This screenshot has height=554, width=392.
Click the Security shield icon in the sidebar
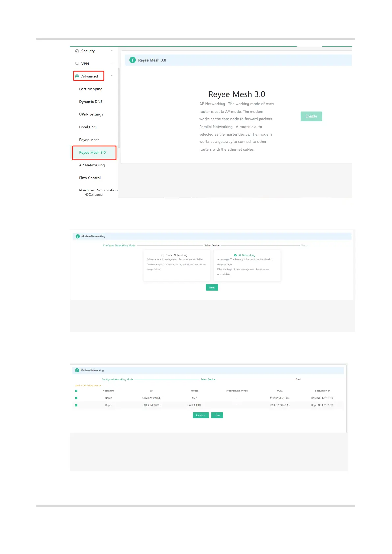click(77, 51)
